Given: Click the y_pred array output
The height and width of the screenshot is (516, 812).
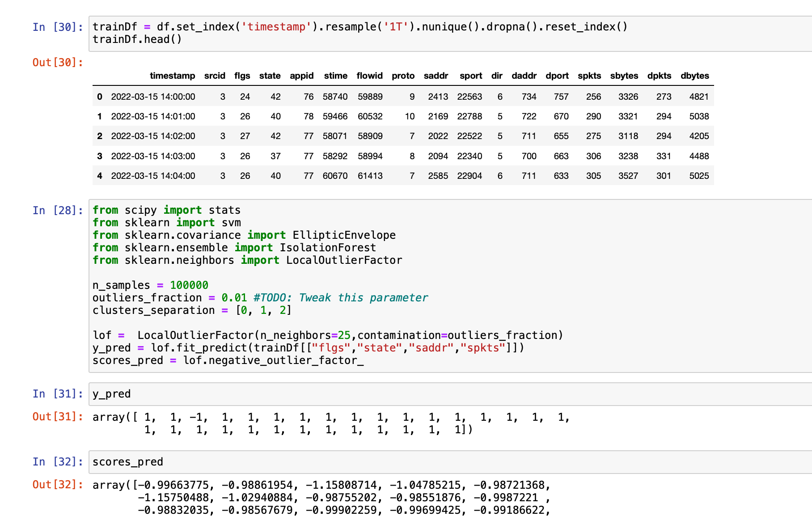Looking at the screenshot, I should pos(331,423).
